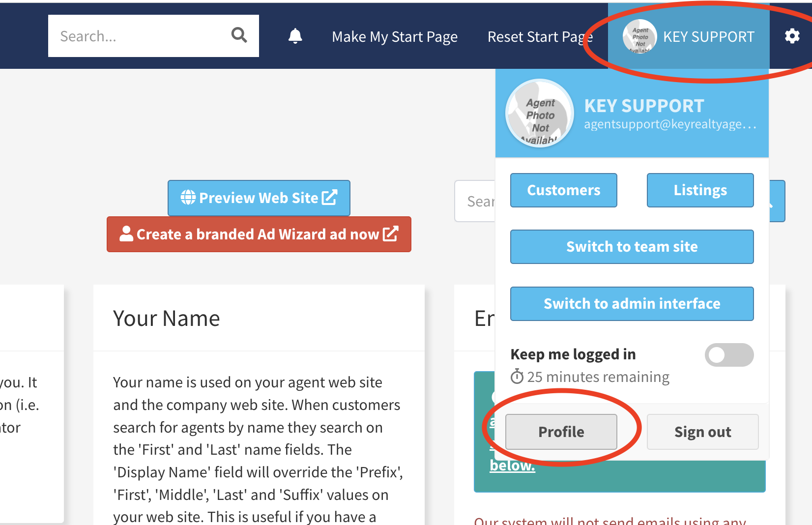Click the search magnifier icon
The height and width of the screenshot is (525, 812).
239,35
